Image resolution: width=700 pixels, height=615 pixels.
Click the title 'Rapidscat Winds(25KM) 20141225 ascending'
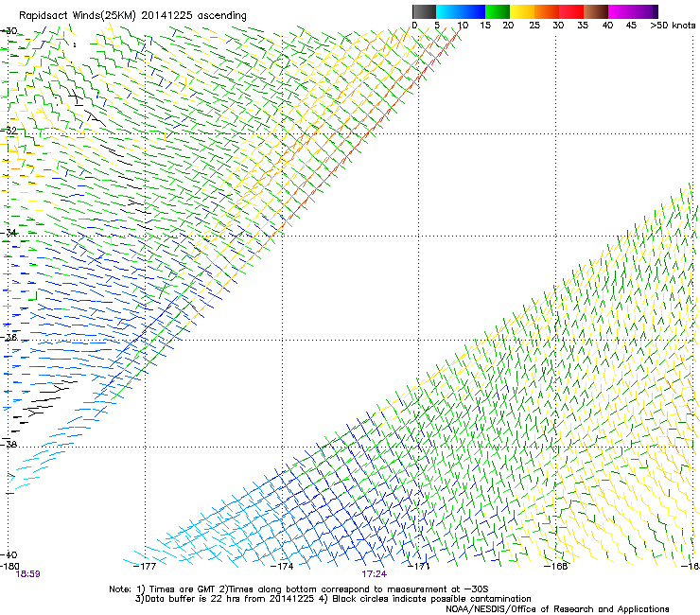click(132, 16)
